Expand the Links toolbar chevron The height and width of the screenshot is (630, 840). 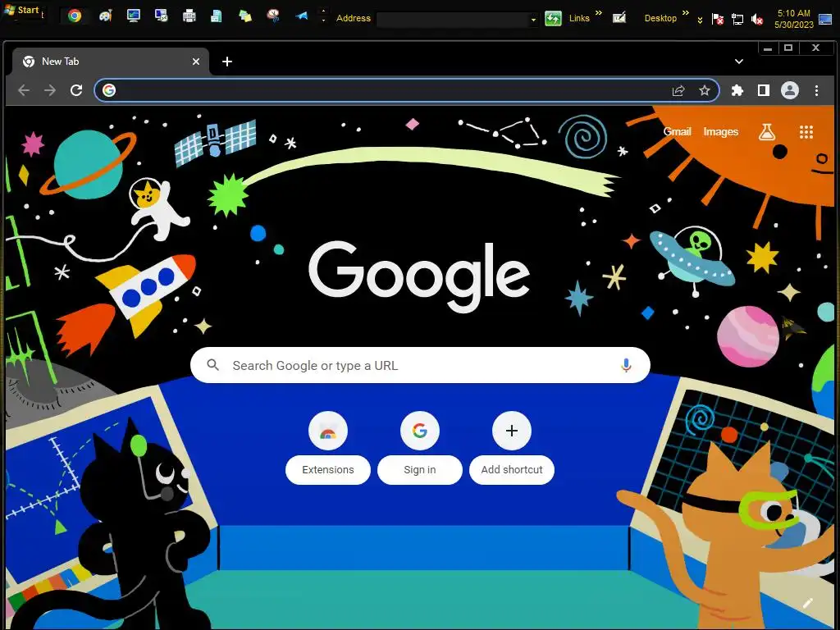pyautogui.click(x=598, y=13)
